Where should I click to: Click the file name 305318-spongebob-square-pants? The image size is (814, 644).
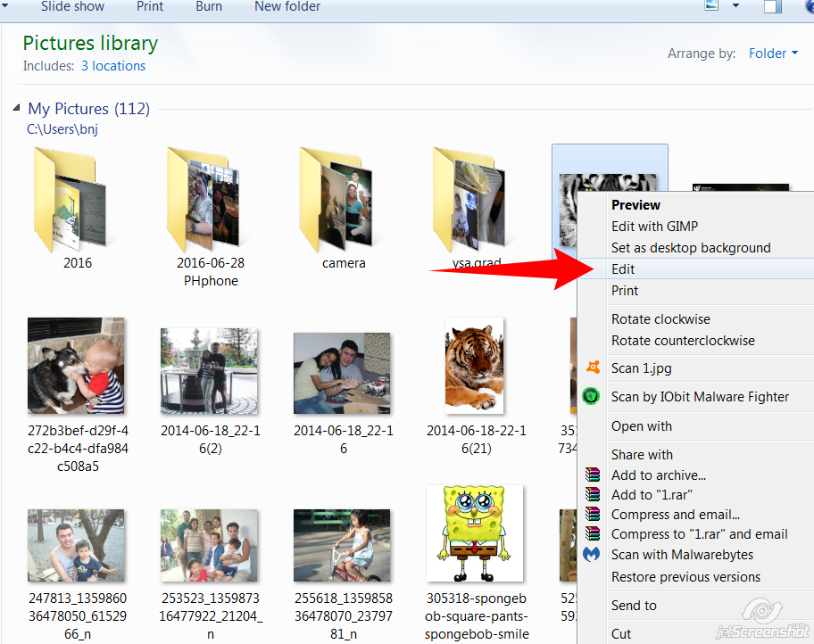[x=477, y=616]
